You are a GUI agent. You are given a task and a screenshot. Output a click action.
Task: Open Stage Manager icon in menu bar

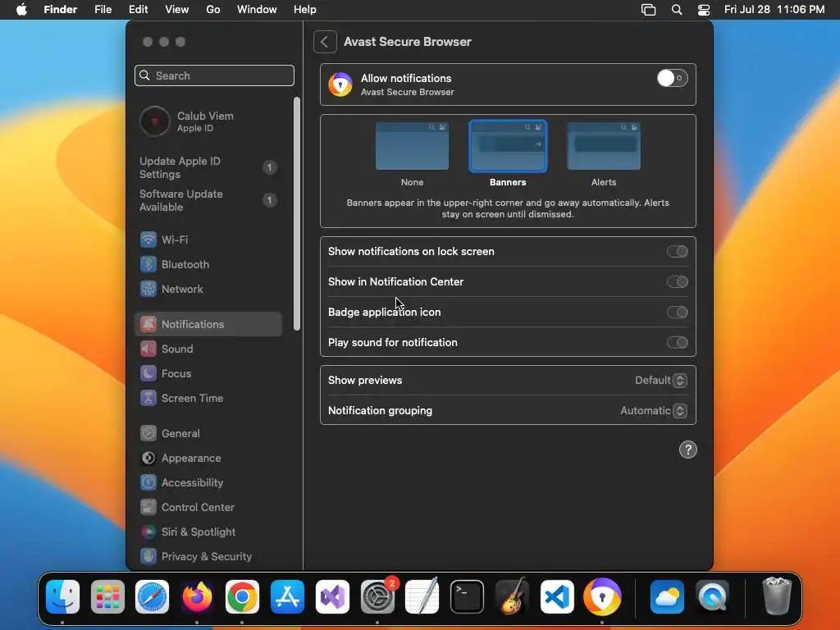pyautogui.click(x=648, y=10)
